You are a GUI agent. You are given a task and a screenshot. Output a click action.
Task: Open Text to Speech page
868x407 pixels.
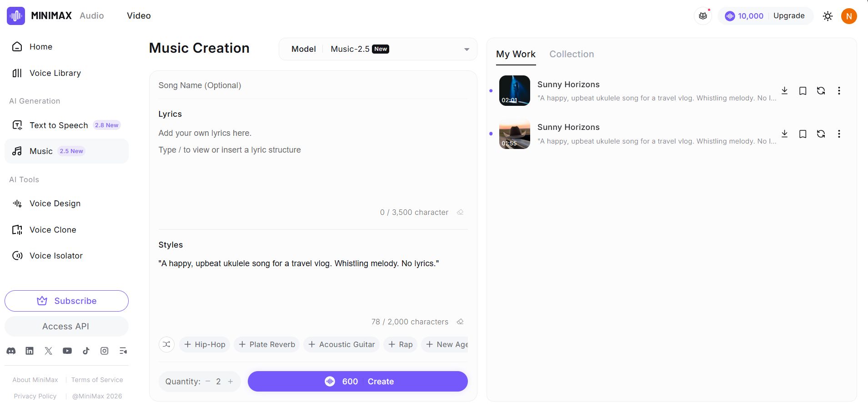pyautogui.click(x=66, y=125)
